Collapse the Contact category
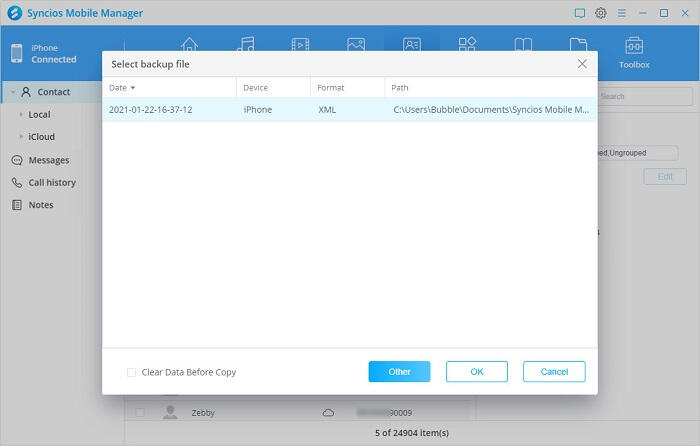Image resolution: width=700 pixels, height=446 pixels. coord(12,92)
